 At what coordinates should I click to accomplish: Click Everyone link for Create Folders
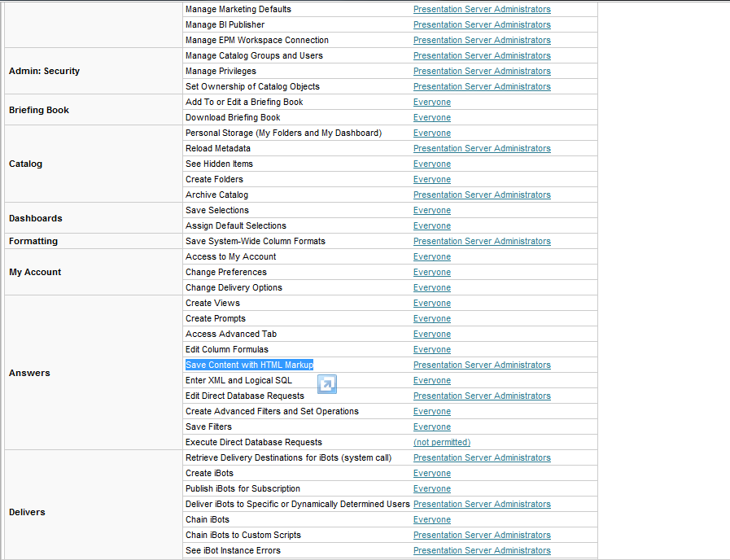point(431,179)
